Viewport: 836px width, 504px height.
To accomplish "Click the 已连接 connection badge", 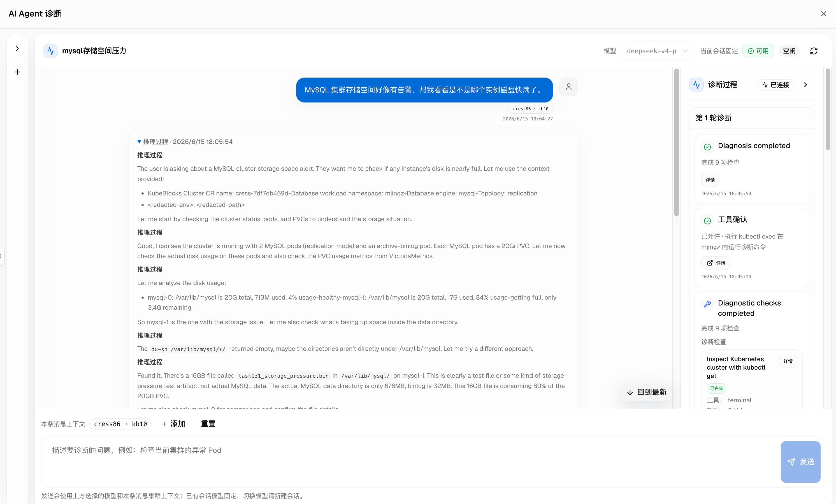I will 775,85.
